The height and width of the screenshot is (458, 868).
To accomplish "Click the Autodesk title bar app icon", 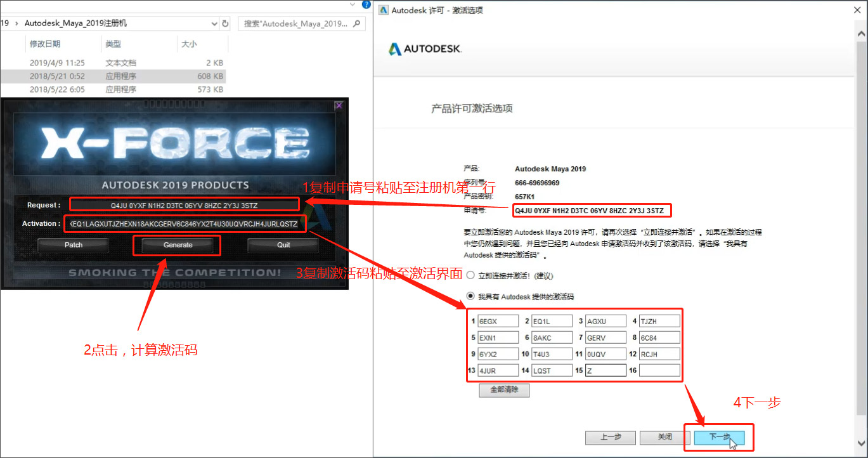I will (x=382, y=10).
